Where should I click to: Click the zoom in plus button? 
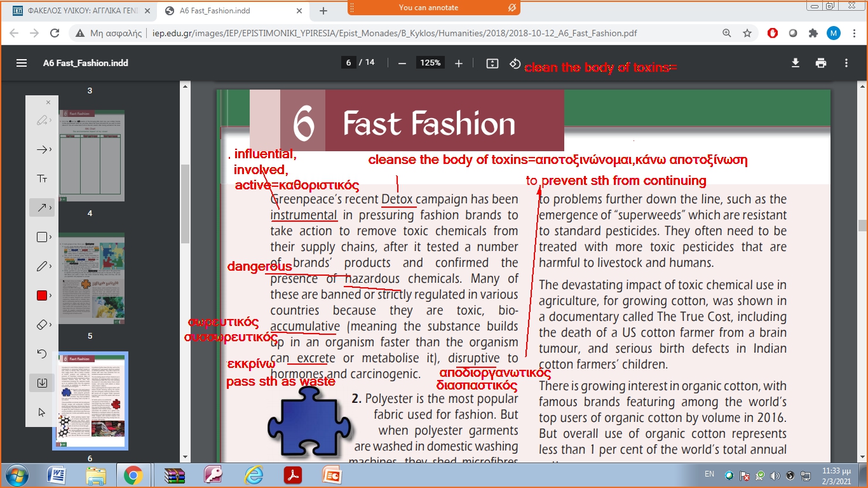tap(459, 63)
